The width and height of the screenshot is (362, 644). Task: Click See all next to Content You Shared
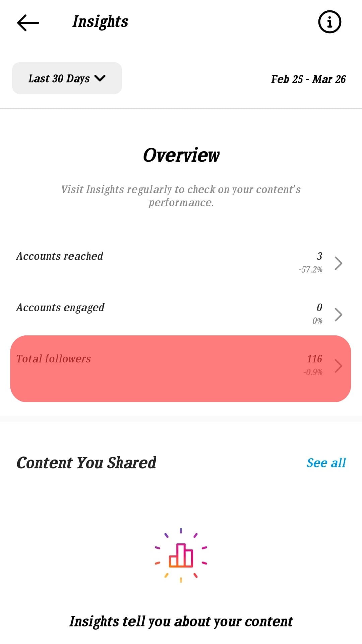(x=326, y=463)
